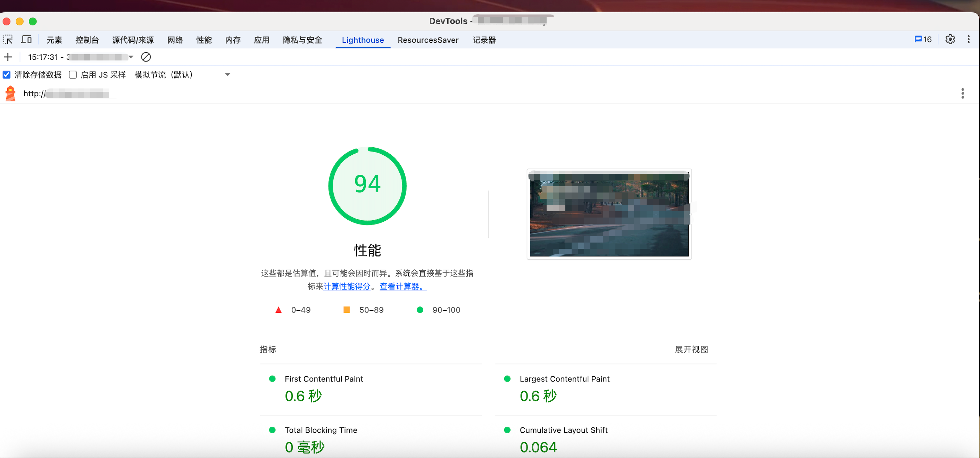This screenshot has width=980, height=458.
Task: Open the 网络 tab
Action: coord(175,40)
